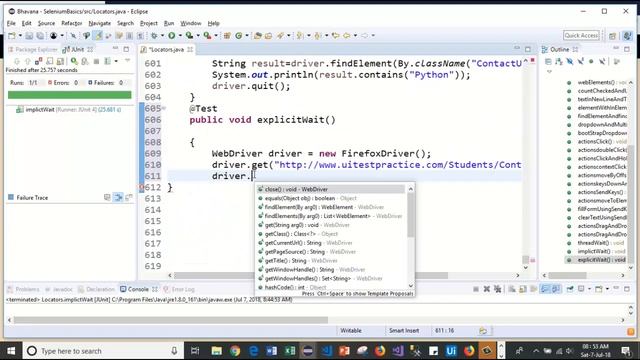Switch to Package Explorer tab

point(33,49)
